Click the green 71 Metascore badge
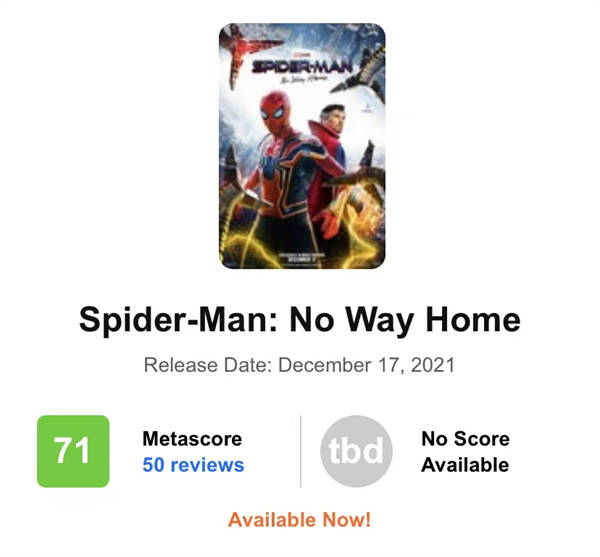The height and width of the screenshot is (557, 600). [73, 451]
